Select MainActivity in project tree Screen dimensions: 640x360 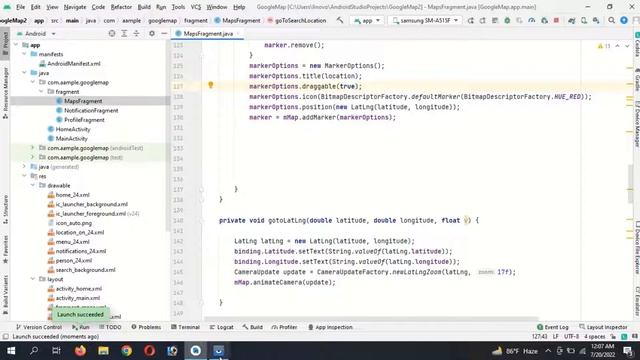click(71, 138)
